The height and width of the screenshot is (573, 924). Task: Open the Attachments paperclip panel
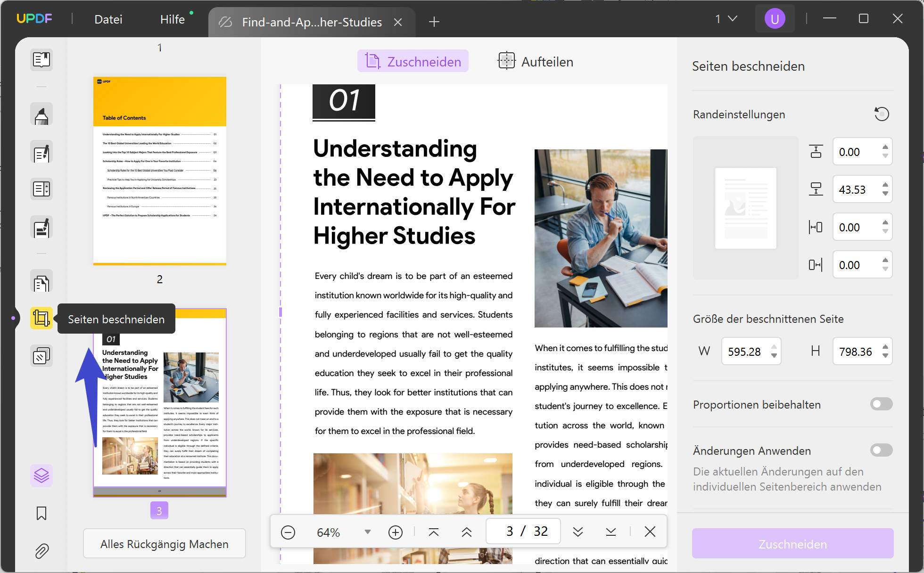41,551
